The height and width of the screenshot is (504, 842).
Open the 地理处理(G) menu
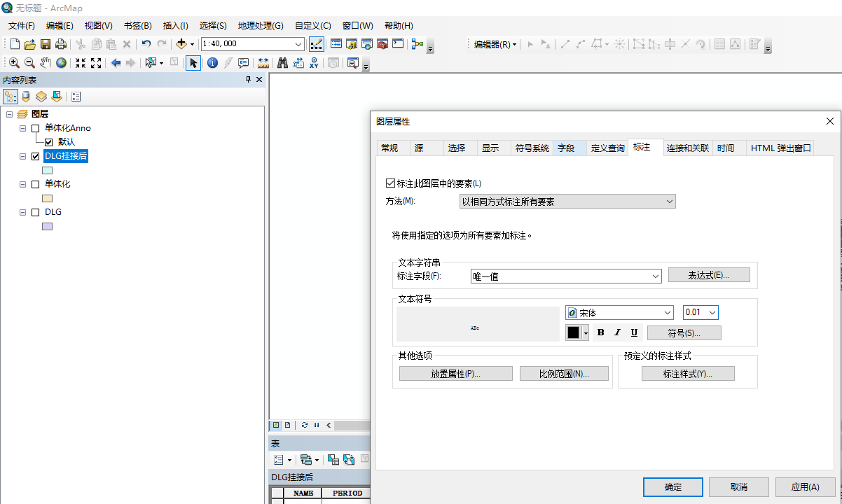[261, 26]
